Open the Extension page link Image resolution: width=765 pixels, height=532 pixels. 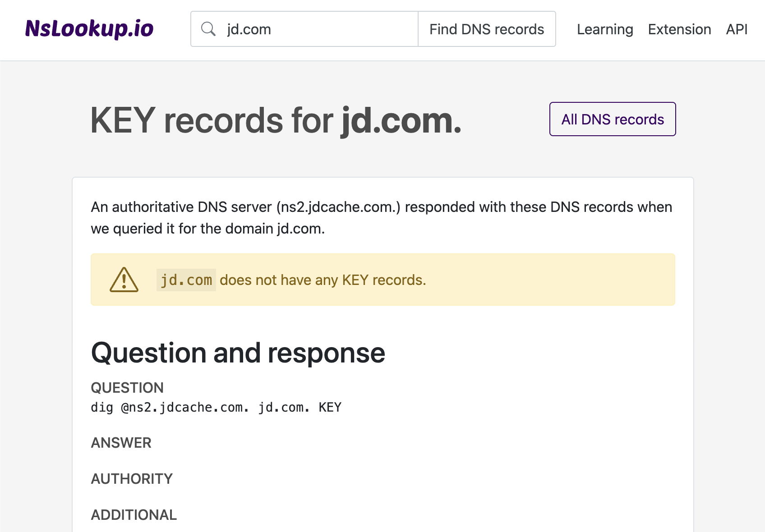tap(679, 29)
